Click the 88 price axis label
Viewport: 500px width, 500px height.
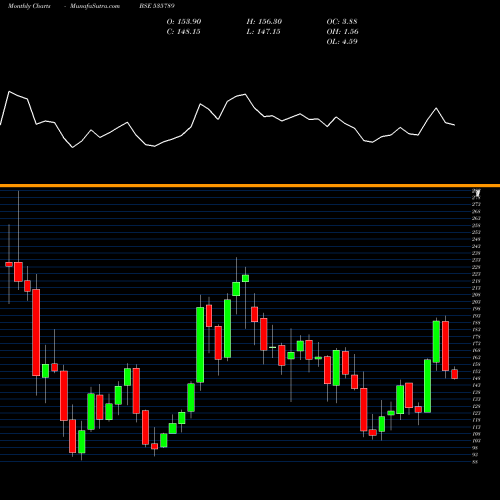pyautogui.click(x=475, y=462)
